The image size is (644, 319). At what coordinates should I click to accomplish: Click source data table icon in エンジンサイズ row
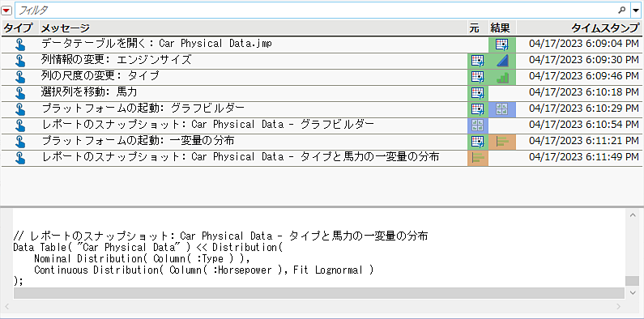click(x=478, y=61)
